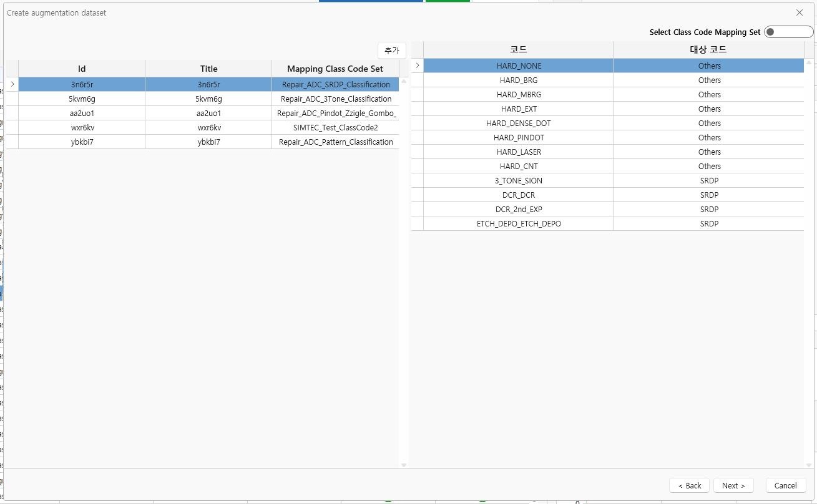
Task: Select the HARD_PINDOT code row
Action: (x=518, y=137)
